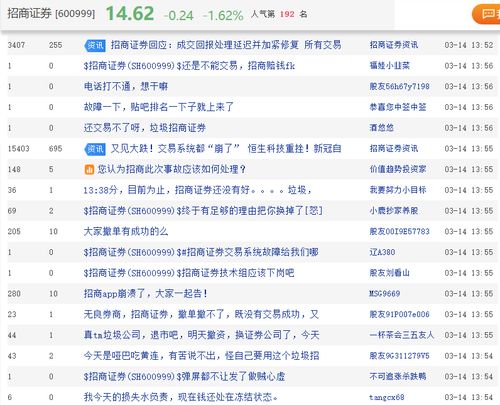Open post 终于有足够的理由把你换掉了[怒]
The width and height of the screenshot is (500, 405).
(x=203, y=211)
